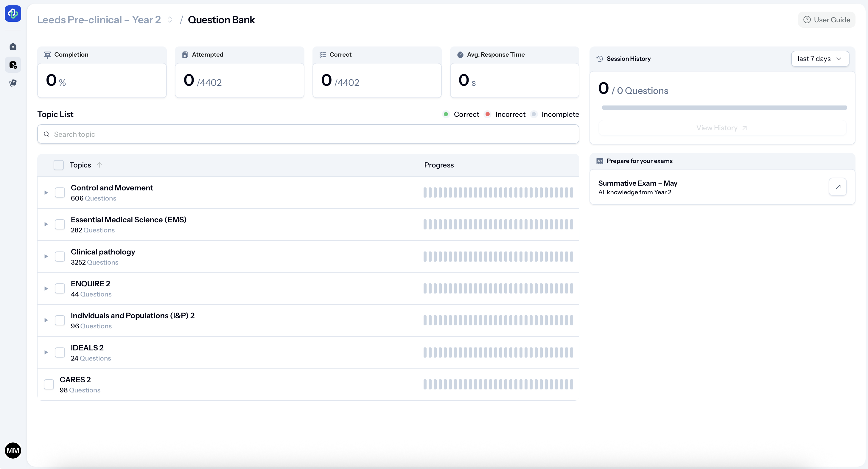
Task: Check the Control and Movement checkbox
Action: (60, 192)
